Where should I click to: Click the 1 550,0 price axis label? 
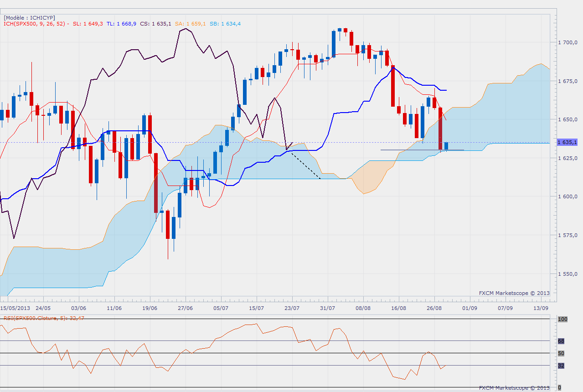coord(568,274)
